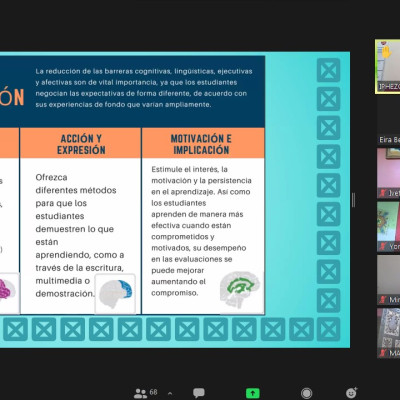This screenshot has width=400, height=400.
Task: Start recording with the circle Record icon
Action: pos(306,393)
